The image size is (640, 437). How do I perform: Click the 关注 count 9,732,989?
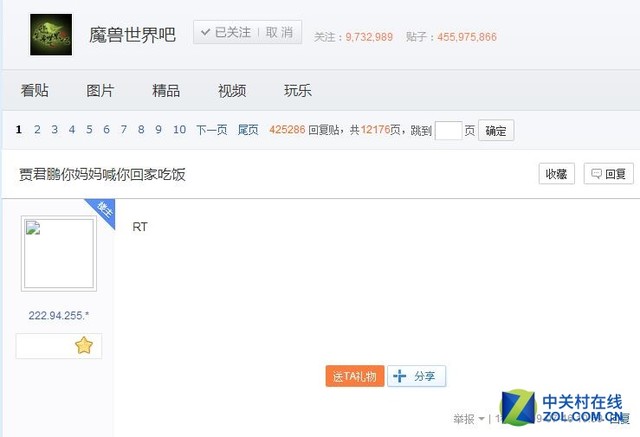click(x=369, y=37)
